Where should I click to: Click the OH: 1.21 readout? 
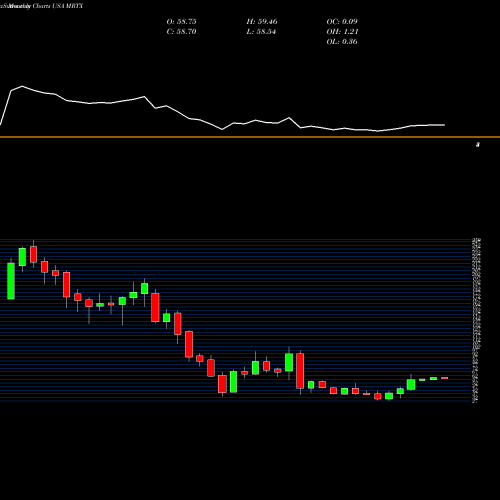342,32
